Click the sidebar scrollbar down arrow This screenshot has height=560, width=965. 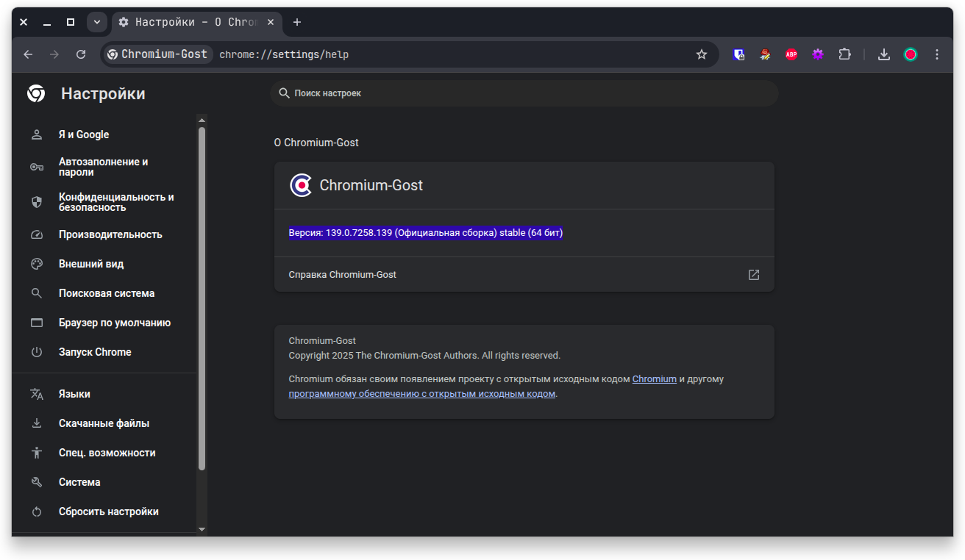coord(202,529)
